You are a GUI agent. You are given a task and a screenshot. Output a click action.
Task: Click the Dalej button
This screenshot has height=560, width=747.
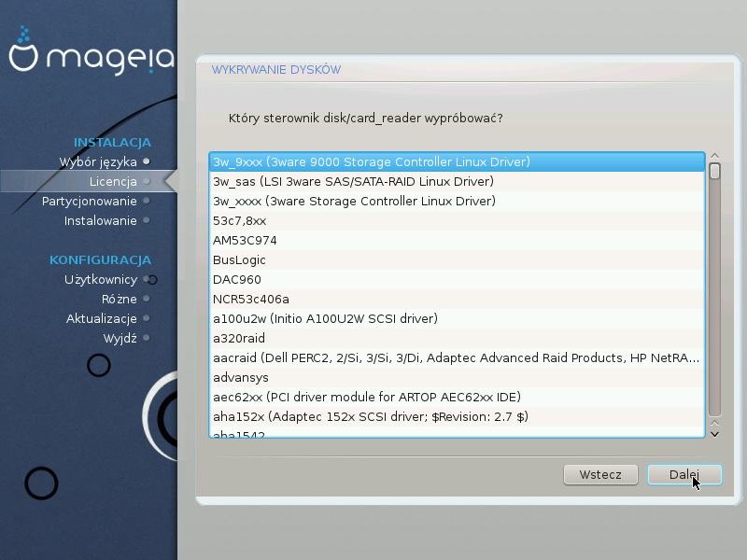684,475
